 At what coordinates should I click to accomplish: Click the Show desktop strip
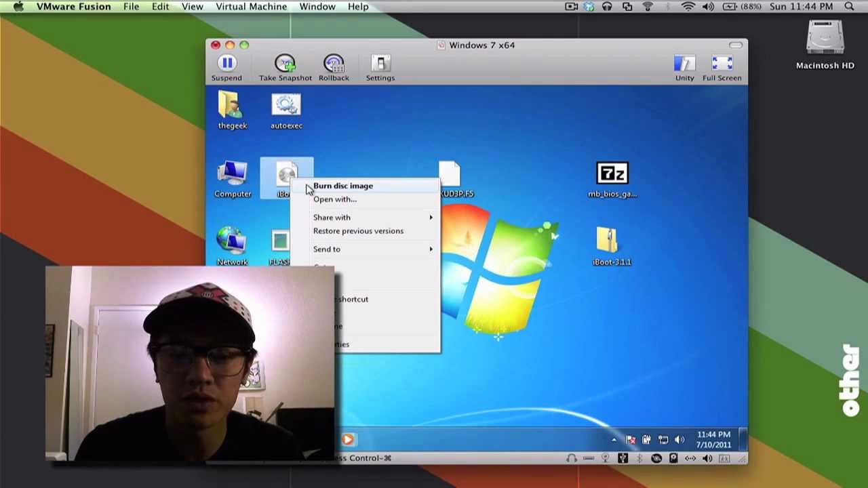743,439
